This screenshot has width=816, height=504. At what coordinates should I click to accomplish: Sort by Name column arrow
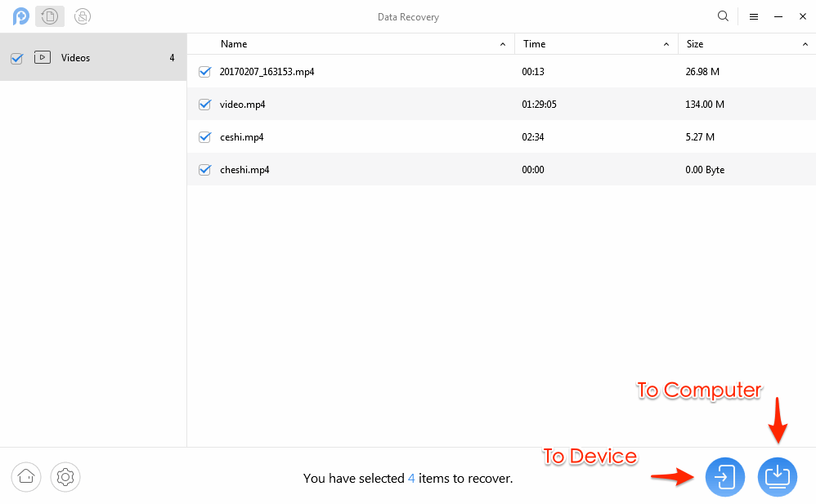coord(503,44)
